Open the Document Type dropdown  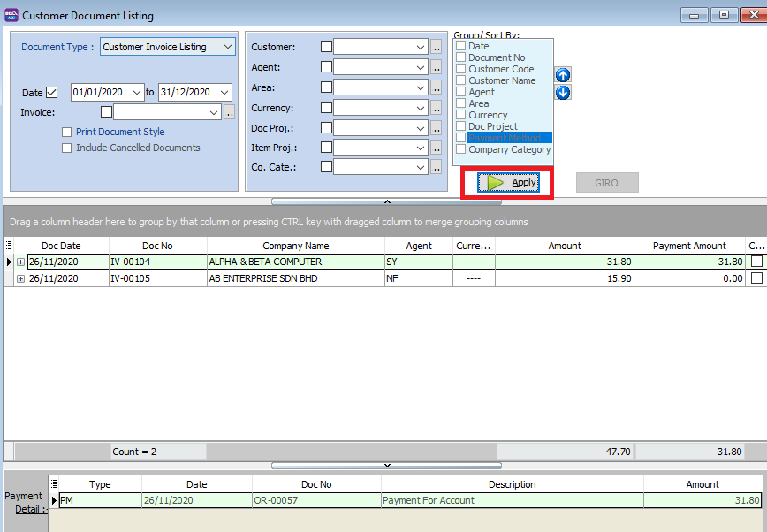click(x=227, y=47)
